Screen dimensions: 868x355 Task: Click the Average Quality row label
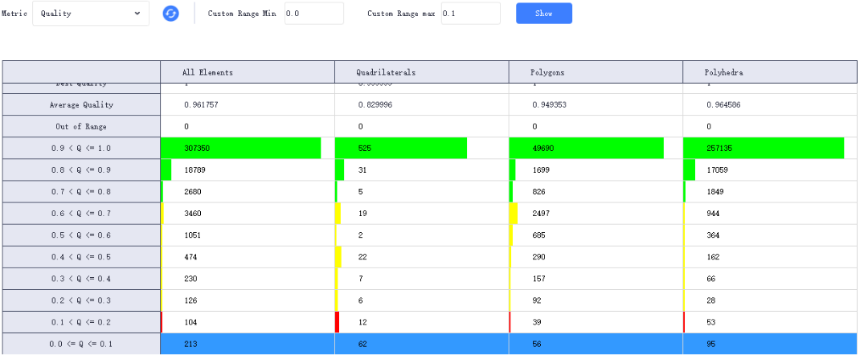81,104
